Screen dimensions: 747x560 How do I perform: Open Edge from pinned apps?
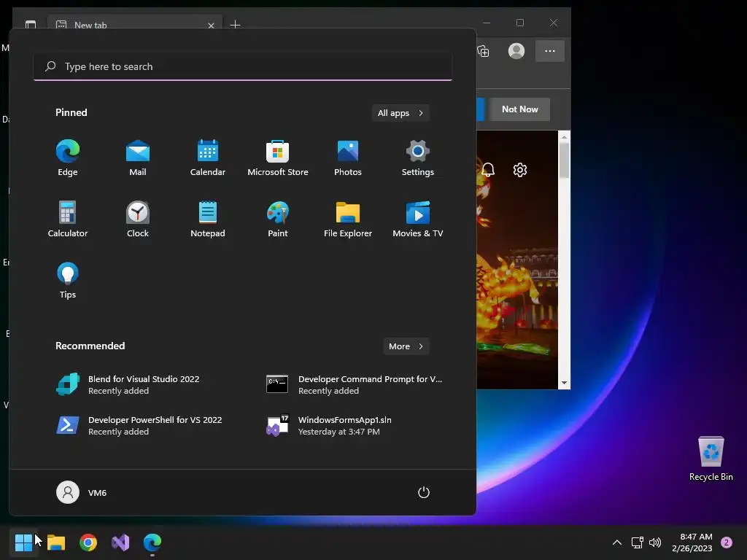[x=68, y=157]
